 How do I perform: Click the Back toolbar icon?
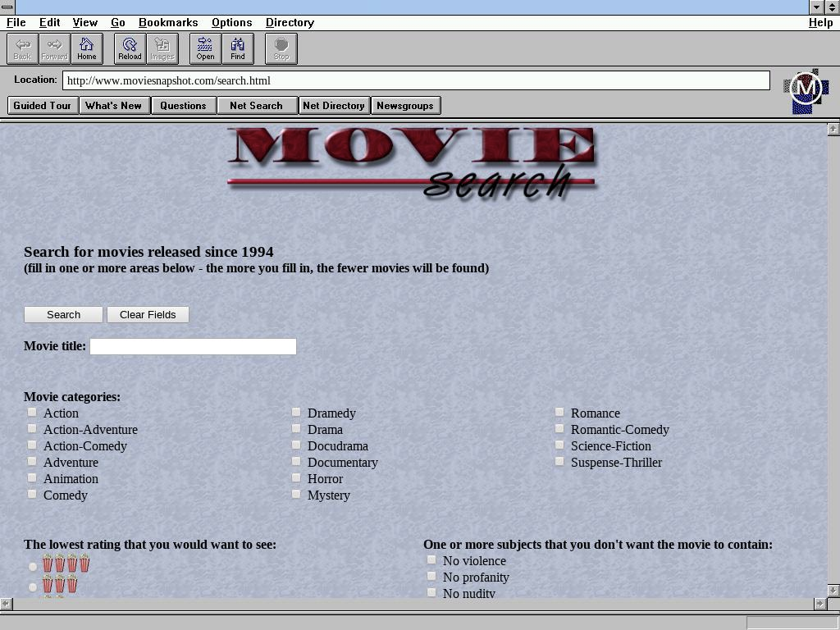pyautogui.click(x=22, y=48)
